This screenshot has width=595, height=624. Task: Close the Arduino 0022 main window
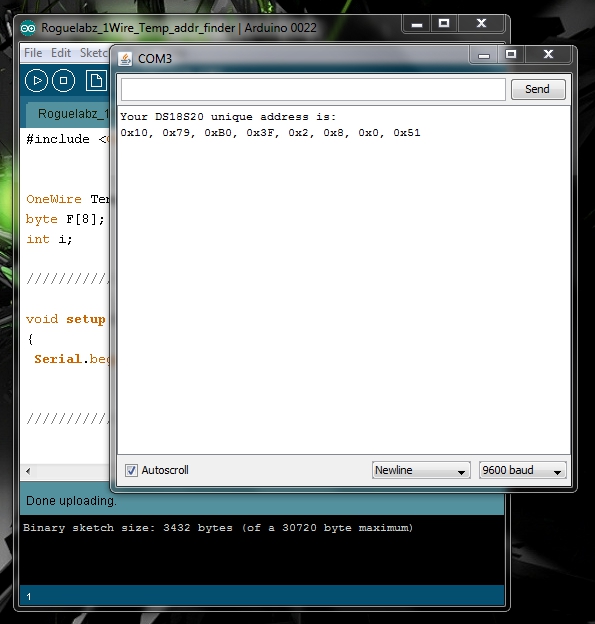click(x=482, y=24)
